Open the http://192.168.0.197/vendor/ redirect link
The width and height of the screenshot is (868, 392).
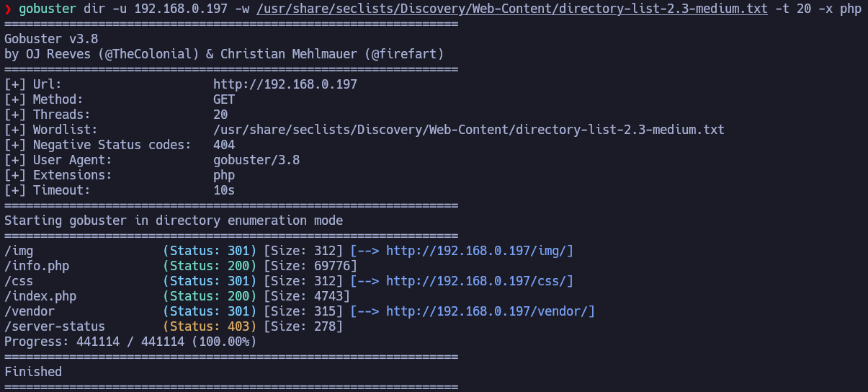pyautogui.click(x=491, y=311)
